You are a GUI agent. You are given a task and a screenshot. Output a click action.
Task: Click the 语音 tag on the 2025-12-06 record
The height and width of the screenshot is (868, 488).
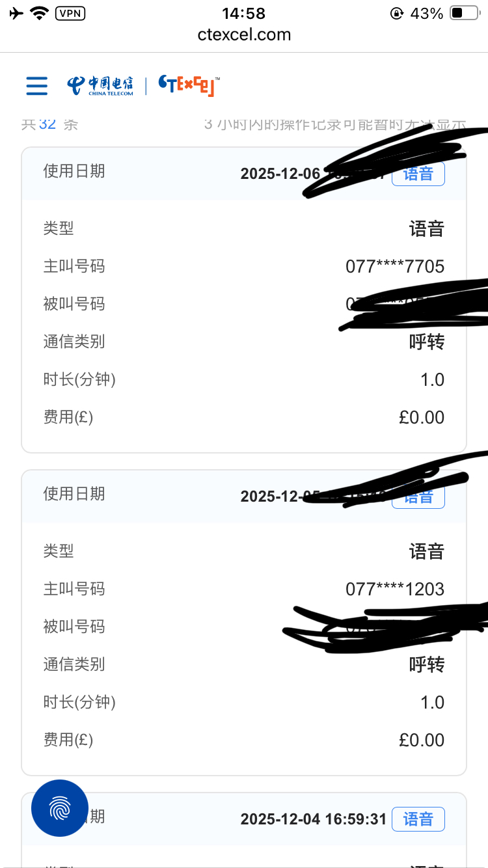418,174
